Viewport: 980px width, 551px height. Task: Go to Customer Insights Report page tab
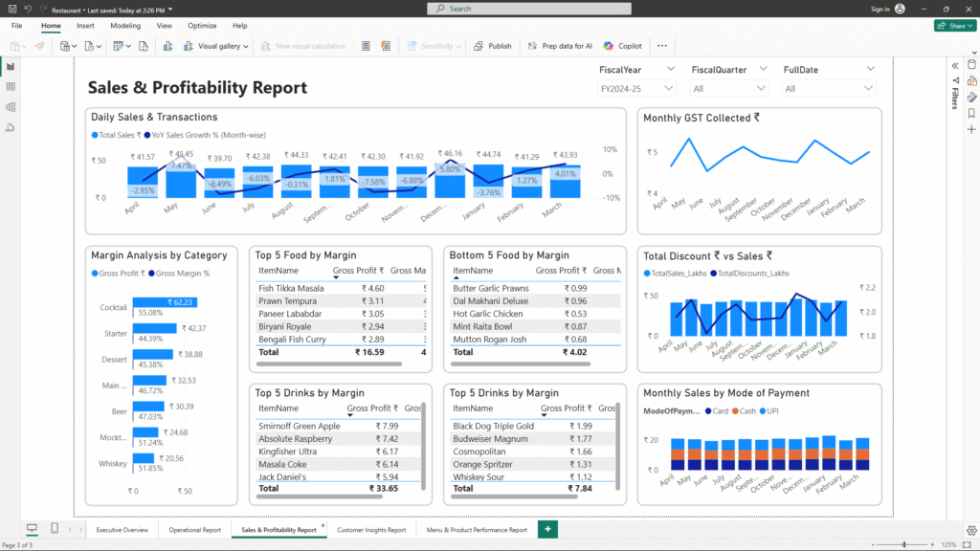(x=371, y=530)
